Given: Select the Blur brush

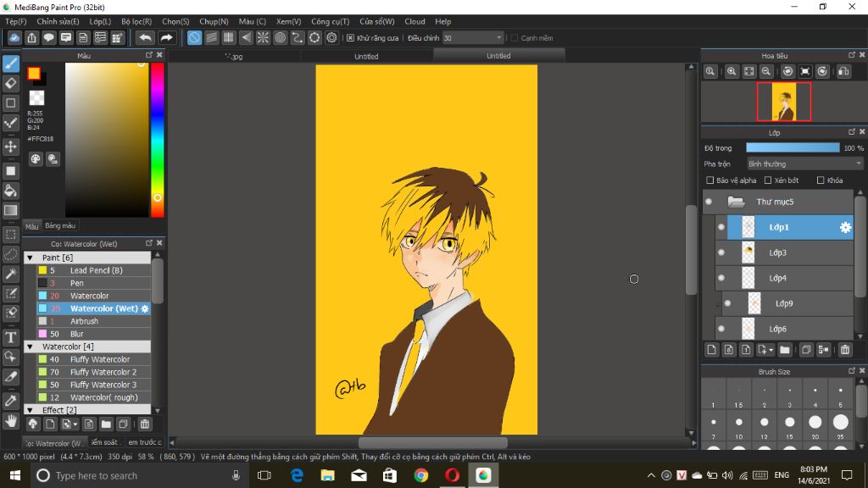Looking at the screenshot, I should 94,334.
